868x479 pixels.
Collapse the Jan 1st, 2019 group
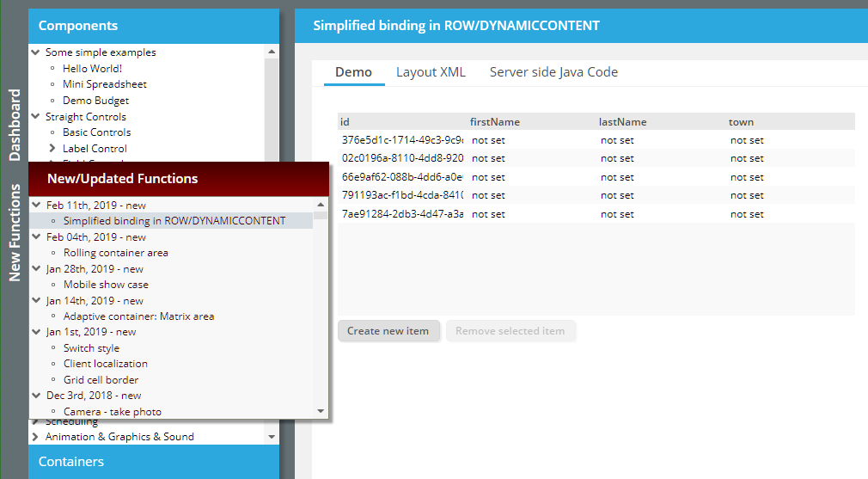36,332
